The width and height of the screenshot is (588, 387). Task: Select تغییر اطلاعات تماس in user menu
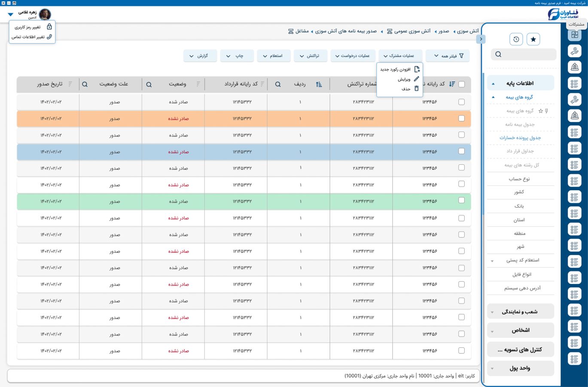coord(32,37)
